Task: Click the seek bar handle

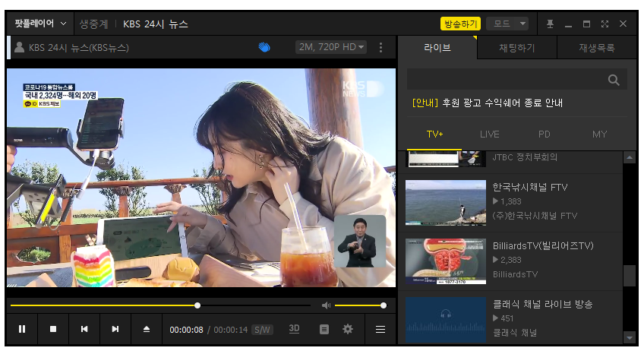Action: [x=197, y=305]
